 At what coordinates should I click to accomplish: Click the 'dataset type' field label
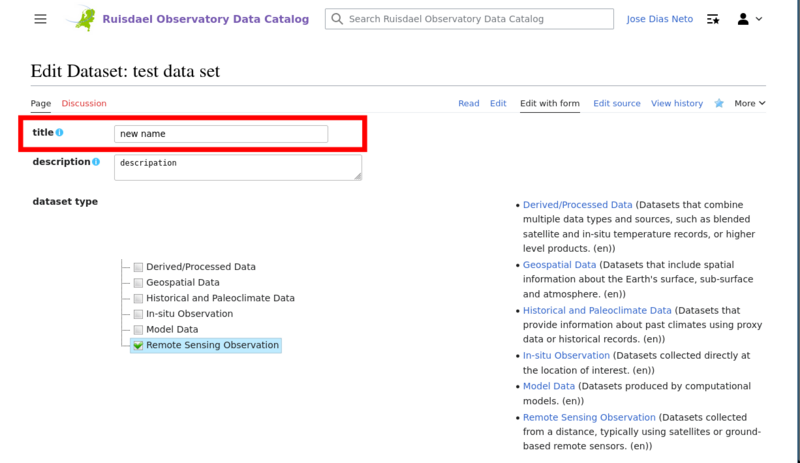point(65,202)
